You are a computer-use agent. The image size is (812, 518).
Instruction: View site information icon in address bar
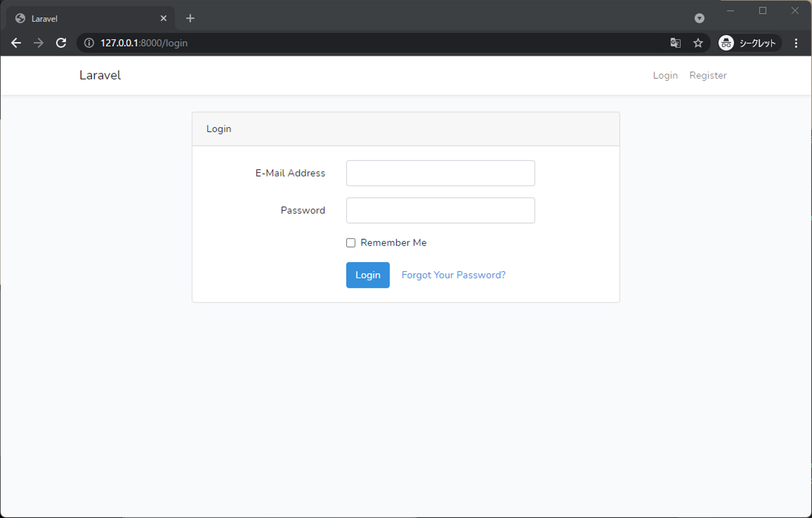pos(89,43)
